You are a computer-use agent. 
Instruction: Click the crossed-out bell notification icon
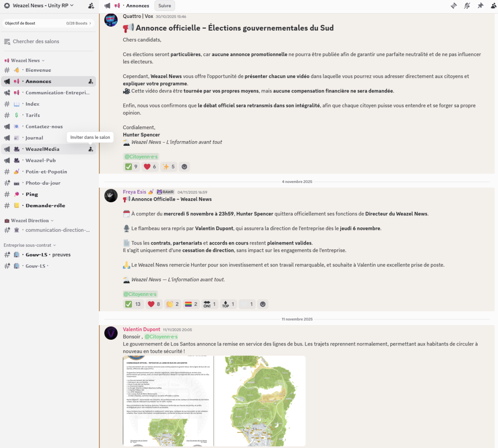[467, 6]
